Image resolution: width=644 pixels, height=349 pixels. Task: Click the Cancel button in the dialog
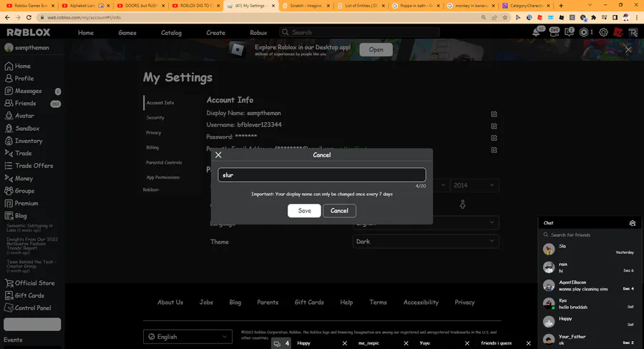click(x=339, y=211)
